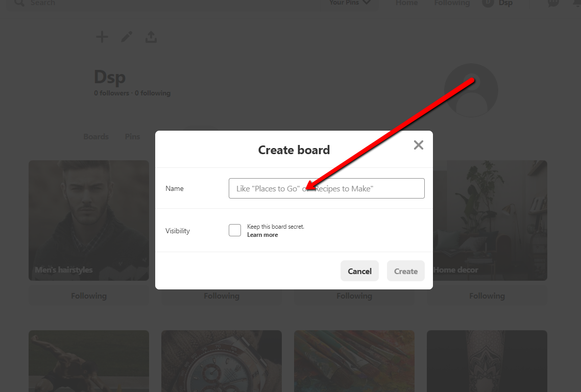Click the profile avatar picture
Viewport: 581px width, 392px height.
pos(471,90)
